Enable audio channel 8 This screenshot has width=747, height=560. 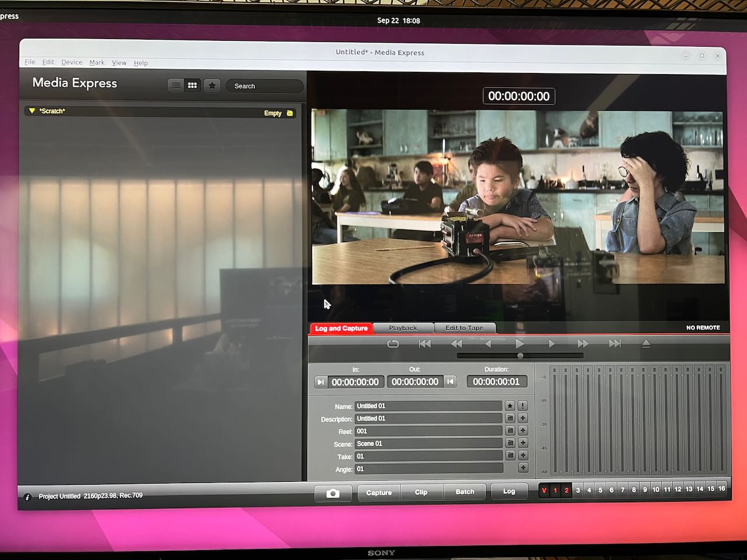634,489
